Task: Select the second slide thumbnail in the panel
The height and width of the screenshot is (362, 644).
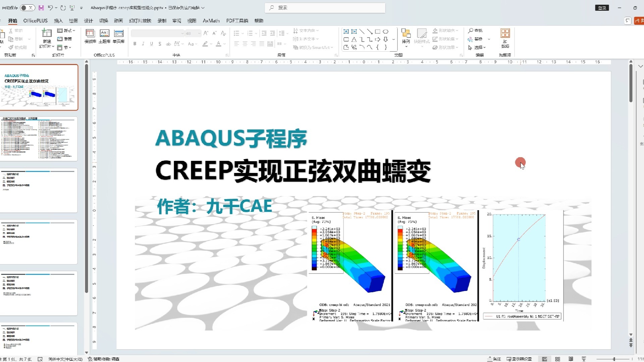Action: click(39, 139)
